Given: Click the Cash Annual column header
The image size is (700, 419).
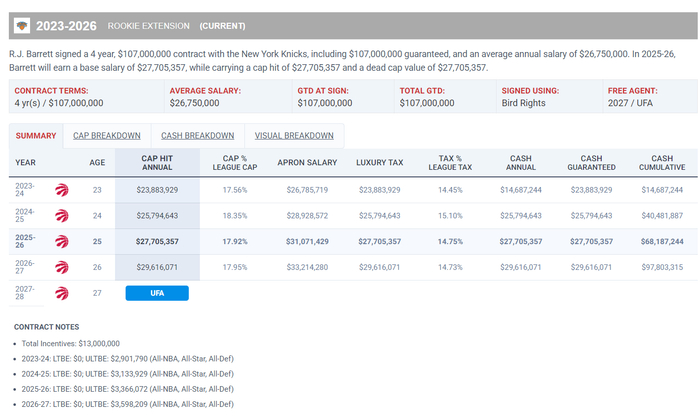Looking at the screenshot, I should [x=521, y=162].
